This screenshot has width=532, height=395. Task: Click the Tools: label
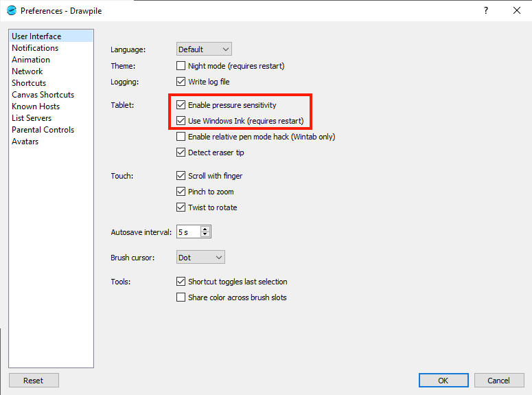pyautogui.click(x=121, y=282)
